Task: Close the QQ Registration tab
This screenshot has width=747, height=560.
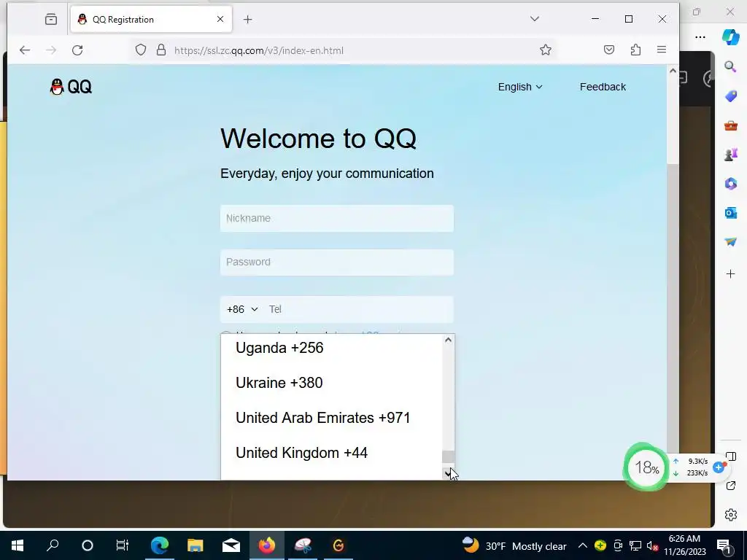Action: [220, 19]
